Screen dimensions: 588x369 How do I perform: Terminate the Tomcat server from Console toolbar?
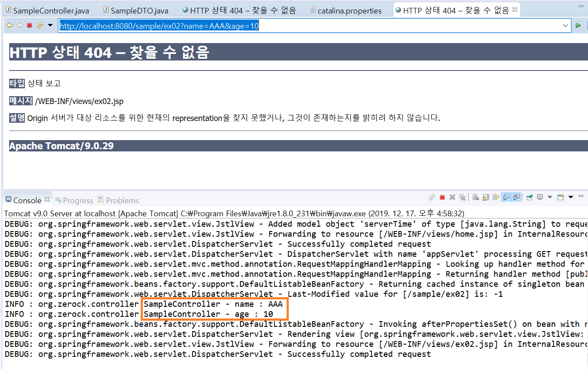(442, 197)
